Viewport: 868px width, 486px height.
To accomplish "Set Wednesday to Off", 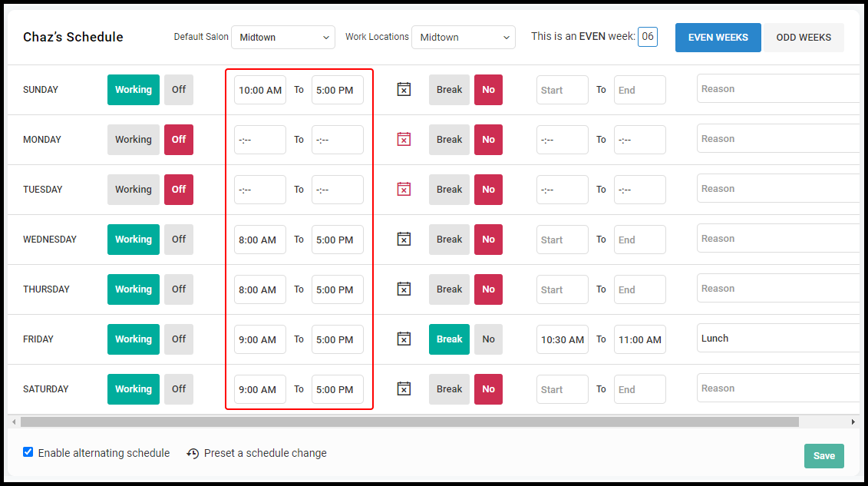I will 179,239.
